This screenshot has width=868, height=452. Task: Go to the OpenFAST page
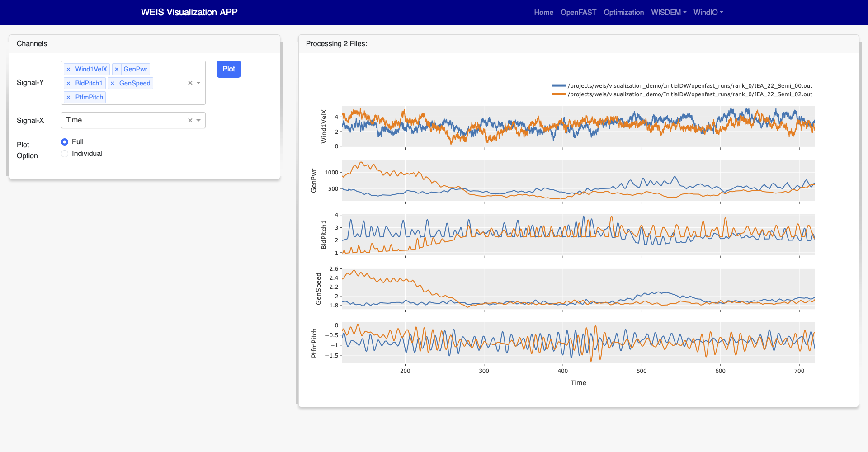(578, 12)
